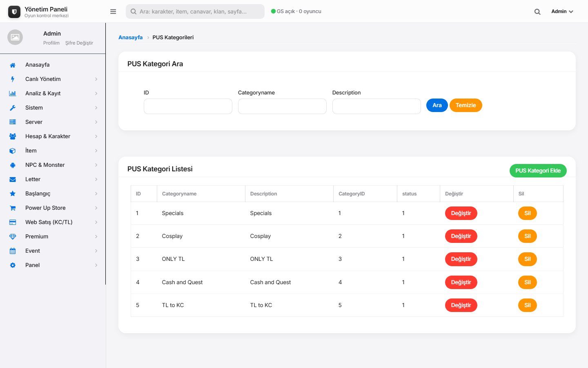Click the Event calendar icon
588x368 pixels.
pos(13,251)
